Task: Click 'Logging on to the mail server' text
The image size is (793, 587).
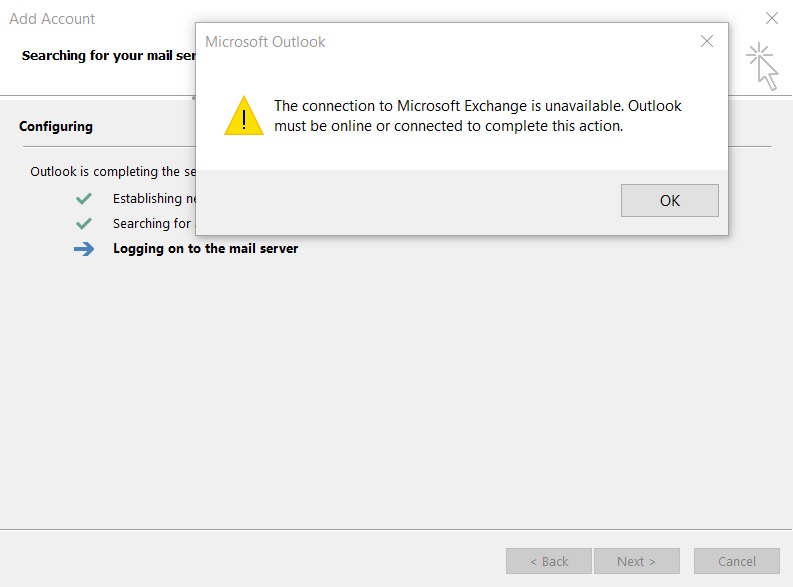Action: click(205, 249)
